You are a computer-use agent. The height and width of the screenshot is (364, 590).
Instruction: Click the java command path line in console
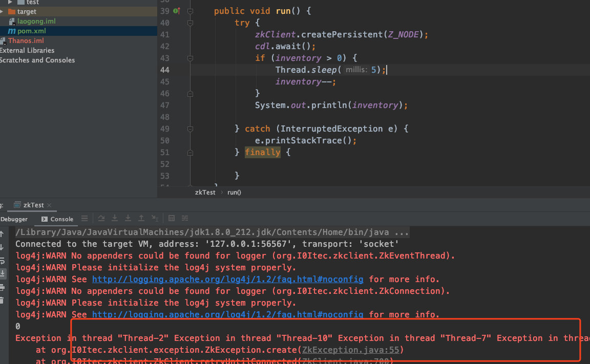pyautogui.click(x=212, y=232)
